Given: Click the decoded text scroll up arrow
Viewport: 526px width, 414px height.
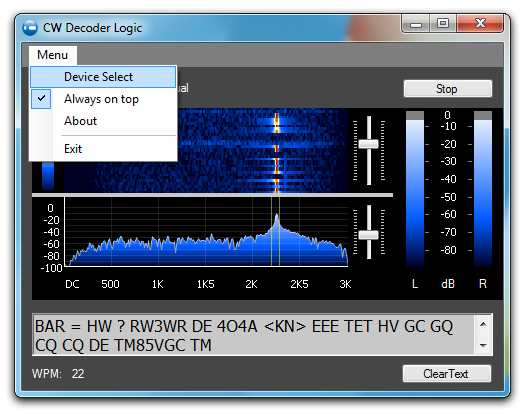Looking at the screenshot, I should [x=483, y=324].
